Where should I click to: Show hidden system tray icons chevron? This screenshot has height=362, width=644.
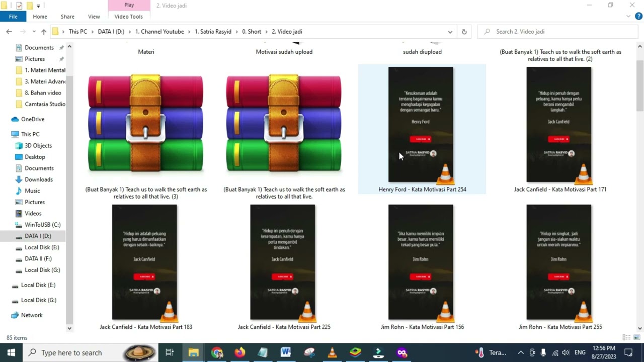[x=521, y=352]
